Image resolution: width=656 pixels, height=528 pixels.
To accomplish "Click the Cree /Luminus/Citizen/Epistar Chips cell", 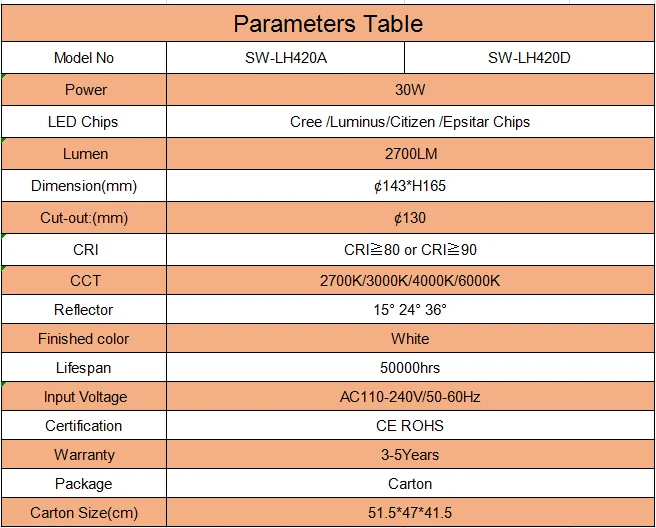I will [x=410, y=122].
